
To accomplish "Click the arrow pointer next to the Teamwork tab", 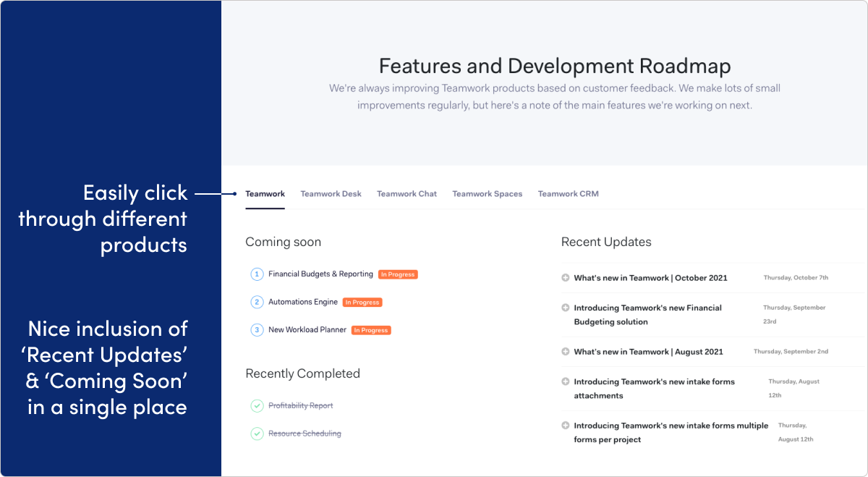I will tap(235, 193).
